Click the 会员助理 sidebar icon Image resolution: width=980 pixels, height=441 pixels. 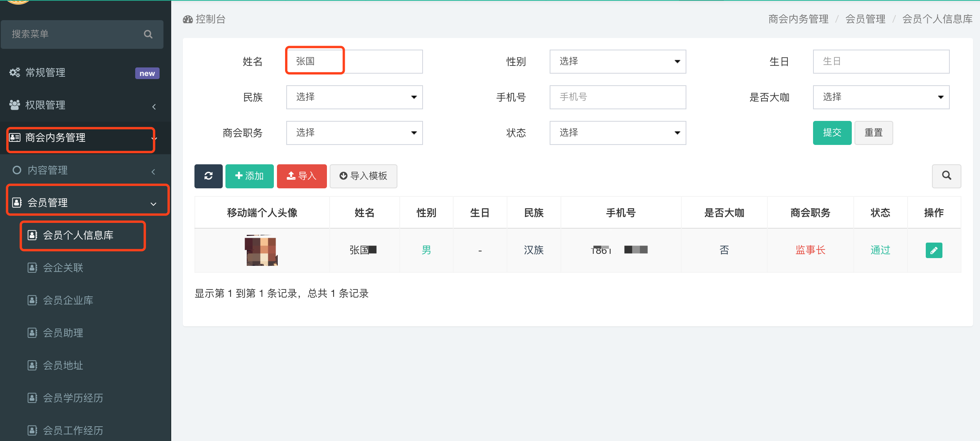33,333
